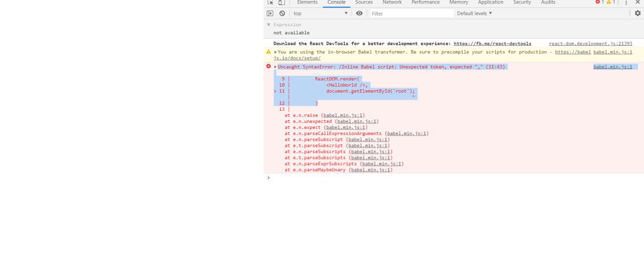Switch to the Sources tab
The height and width of the screenshot is (270, 644).
[364, 3]
